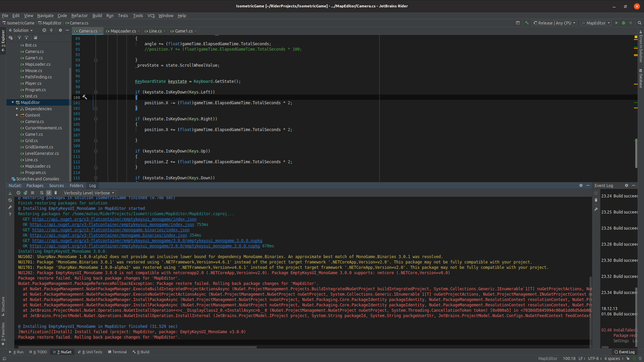This screenshot has width=644, height=362.
Task: Click the green Run button in toolbar
Action: click(x=616, y=23)
